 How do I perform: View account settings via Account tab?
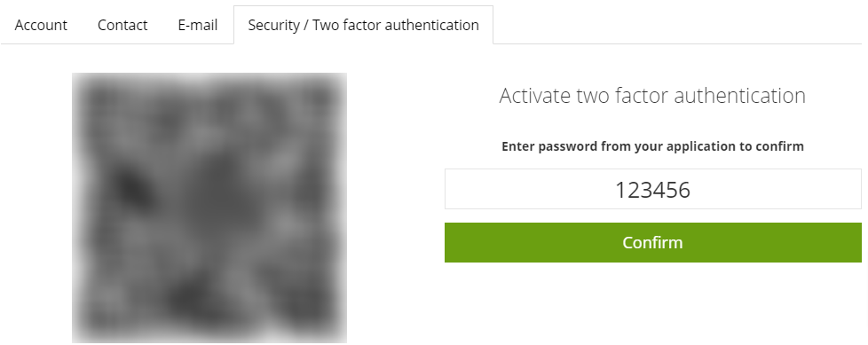pyautogui.click(x=41, y=25)
